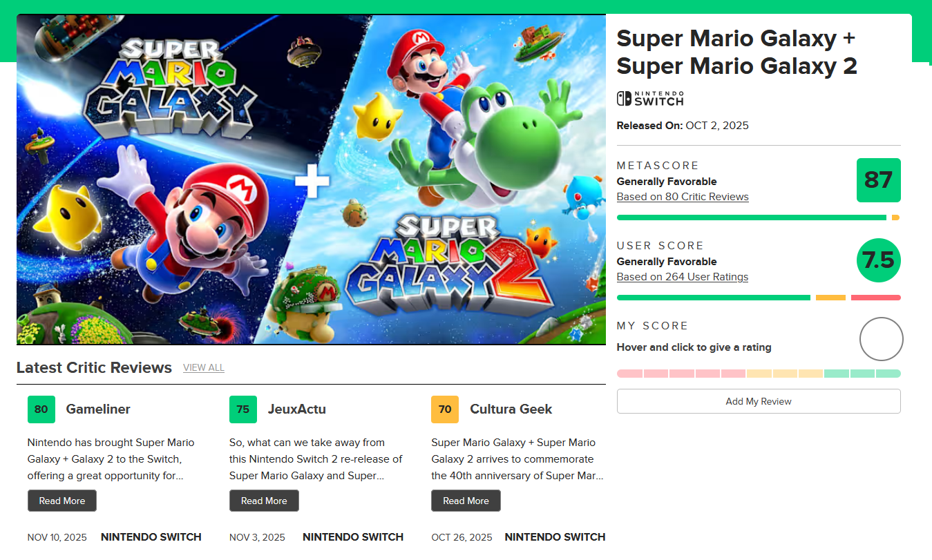Click JeuxActu's green 75 score badge
The image size is (932, 560).
(243, 409)
